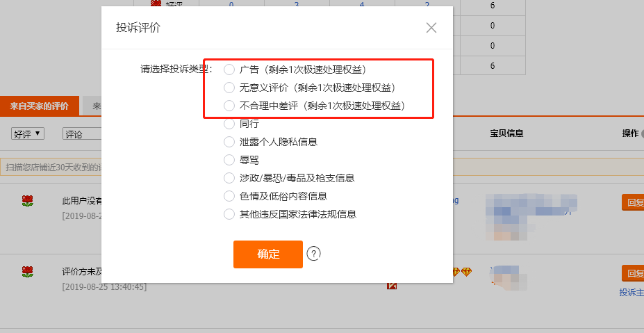Viewport: 644px width, 333px height.
Task: Click the 宝贝信息 column header
Action: coord(506,133)
